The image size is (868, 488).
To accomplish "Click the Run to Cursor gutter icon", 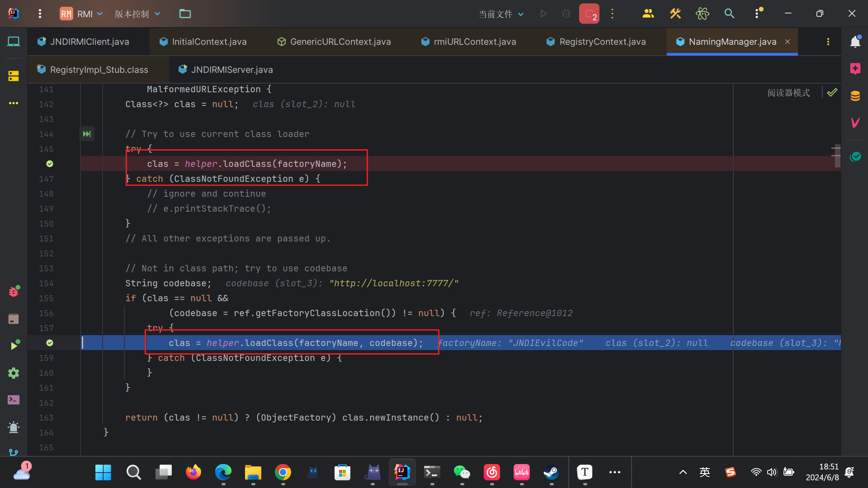I will coord(87,134).
